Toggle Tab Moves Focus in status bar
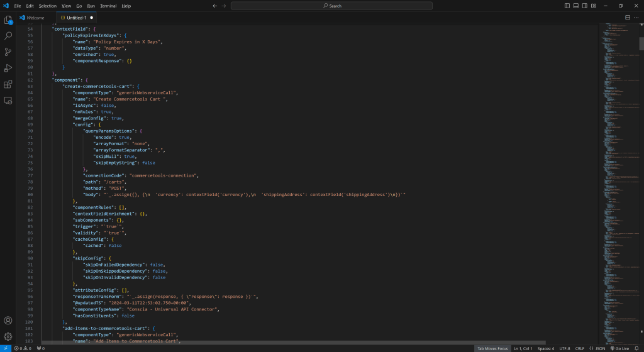 pyautogui.click(x=492, y=348)
